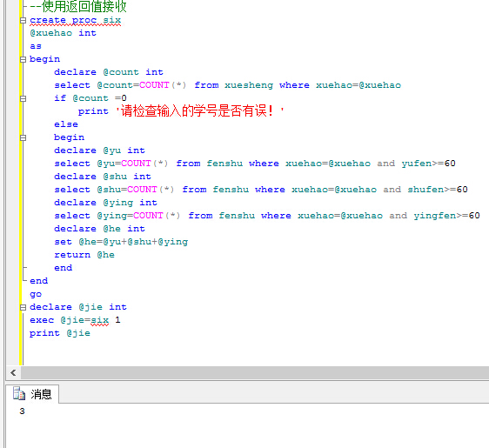
Task: Click the horizontal scrollbar left arrow
Action: tap(13, 372)
